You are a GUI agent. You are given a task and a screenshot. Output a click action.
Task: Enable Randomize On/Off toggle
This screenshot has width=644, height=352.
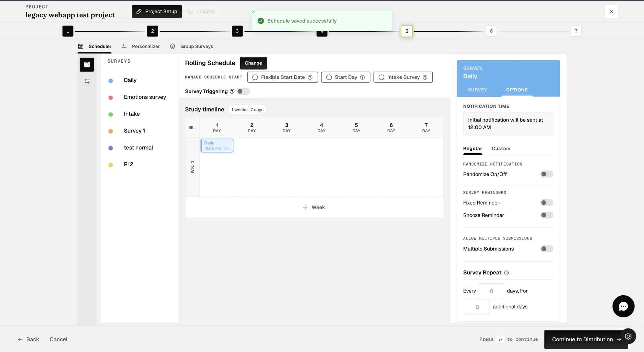(547, 174)
